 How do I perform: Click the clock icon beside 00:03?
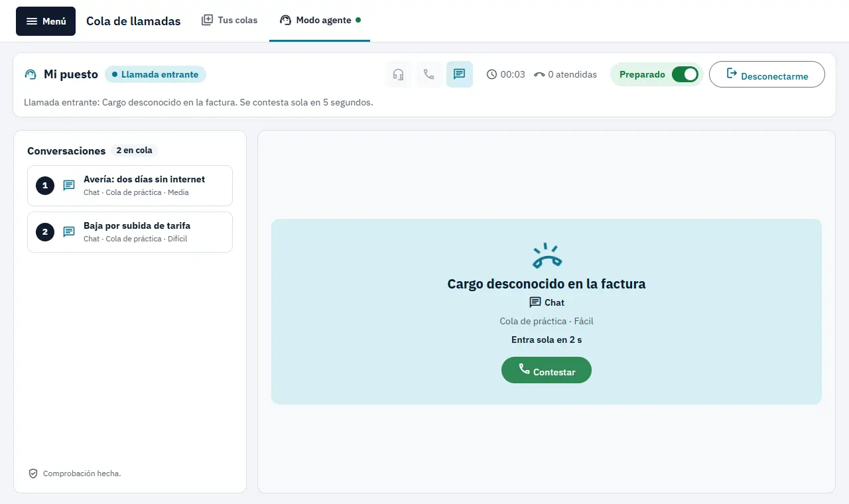[x=491, y=74]
